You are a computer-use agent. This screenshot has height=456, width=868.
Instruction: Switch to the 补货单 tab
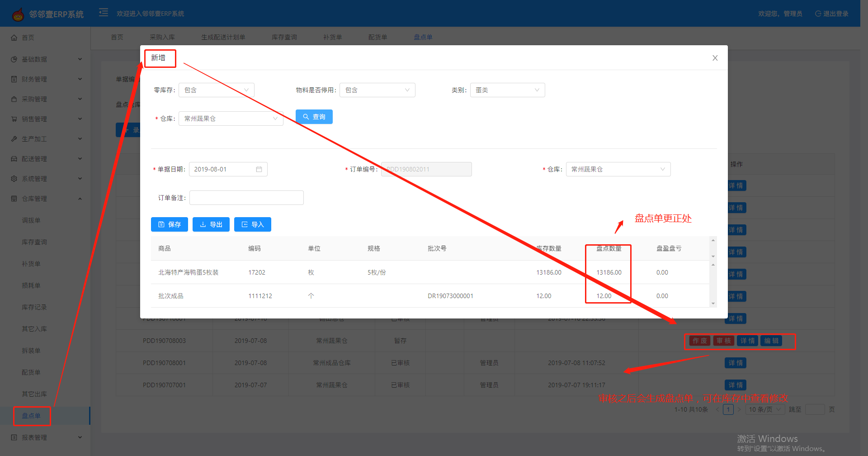(333, 37)
